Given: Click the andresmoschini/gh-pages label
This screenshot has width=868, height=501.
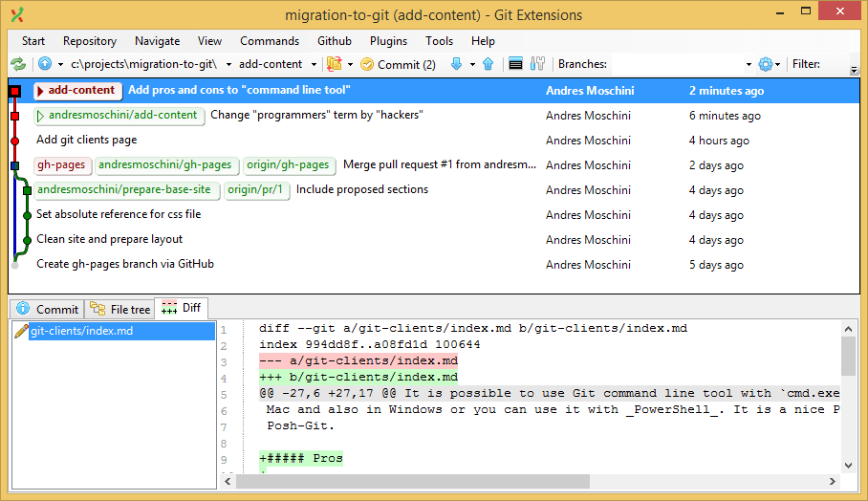Looking at the screenshot, I should pyautogui.click(x=166, y=165).
